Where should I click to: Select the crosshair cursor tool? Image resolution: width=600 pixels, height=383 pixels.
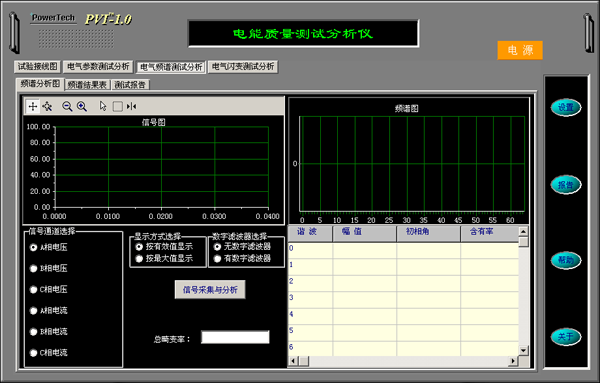click(33, 106)
